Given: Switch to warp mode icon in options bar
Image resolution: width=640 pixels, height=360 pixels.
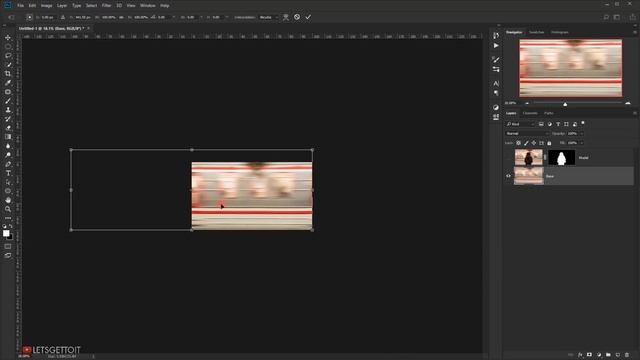Looking at the screenshot, I should 286,17.
